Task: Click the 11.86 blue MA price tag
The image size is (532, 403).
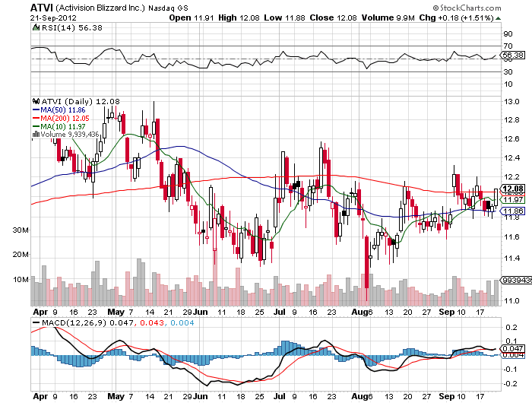Action: pyautogui.click(x=513, y=211)
